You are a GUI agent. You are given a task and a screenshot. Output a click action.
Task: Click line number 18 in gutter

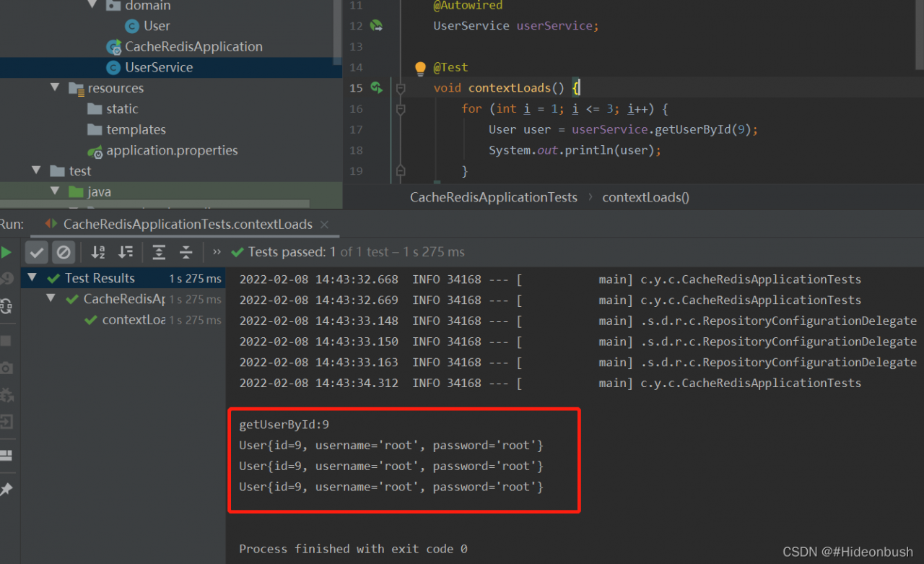click(x=356, y=151)
